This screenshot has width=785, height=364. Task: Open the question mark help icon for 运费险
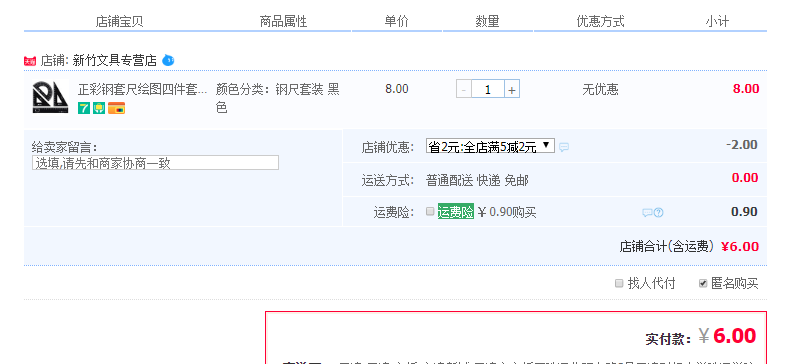658,213
